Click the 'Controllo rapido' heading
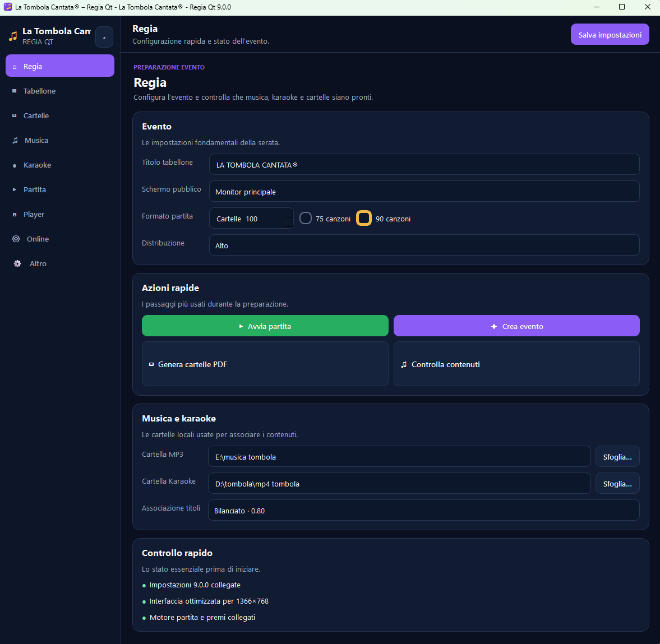The image size is (660, 644). point(177,553)
